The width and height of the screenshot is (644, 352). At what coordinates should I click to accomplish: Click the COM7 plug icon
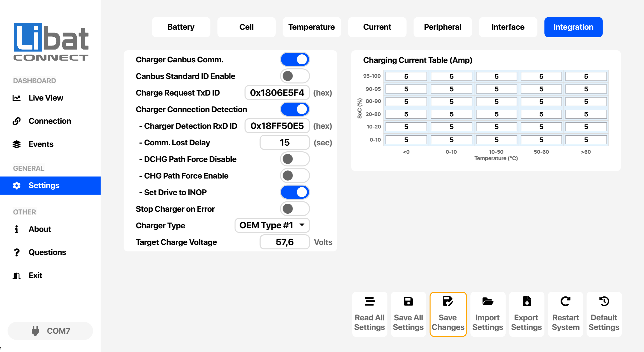pyautogui.click(x=35, y=331)
